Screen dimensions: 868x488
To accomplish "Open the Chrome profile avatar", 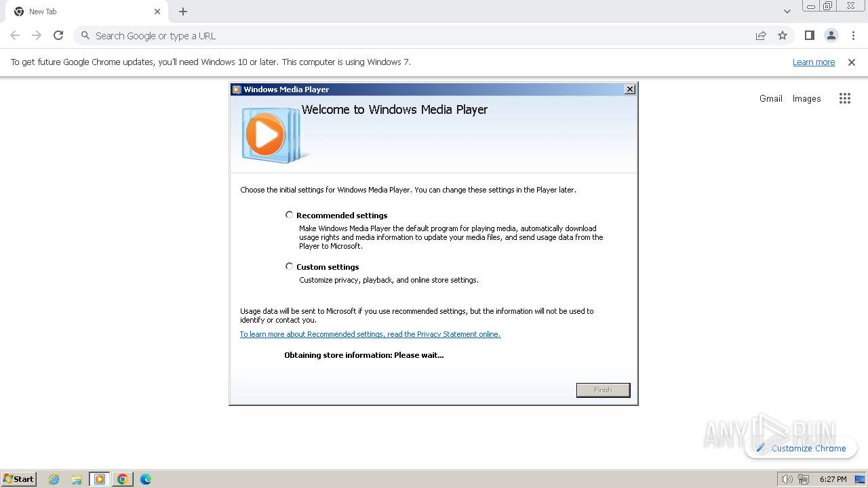I will pyautogui.click(x=831, y=35).
